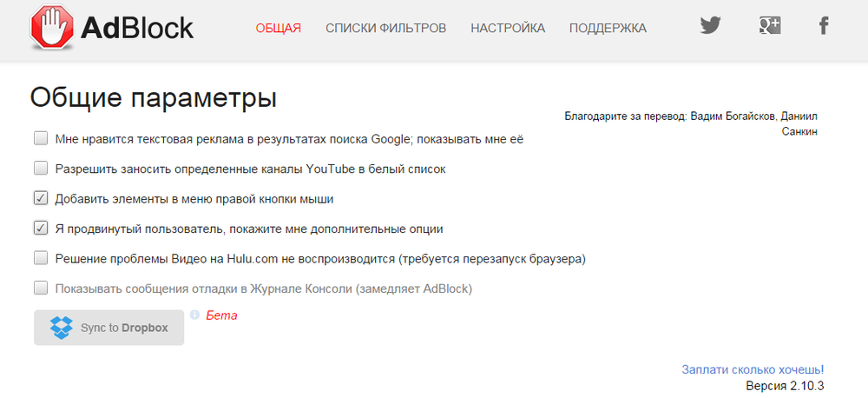This screenshot has width=868, height=398.
Task: Enable debug messages in Console Log checkbox
Action: [x=41, y=289]
